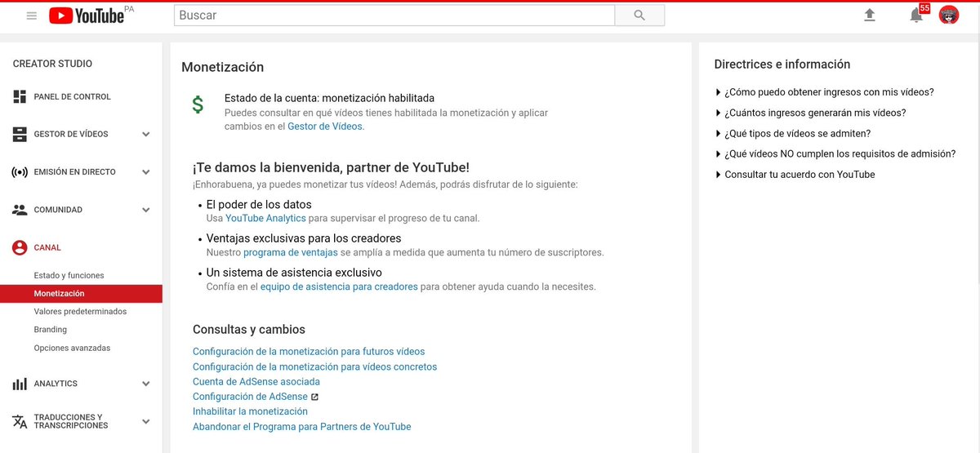Click the Directrices e información heading
The width and height of the screenshot is (980, 453).
pyautogui.click(x=782, y=64)
